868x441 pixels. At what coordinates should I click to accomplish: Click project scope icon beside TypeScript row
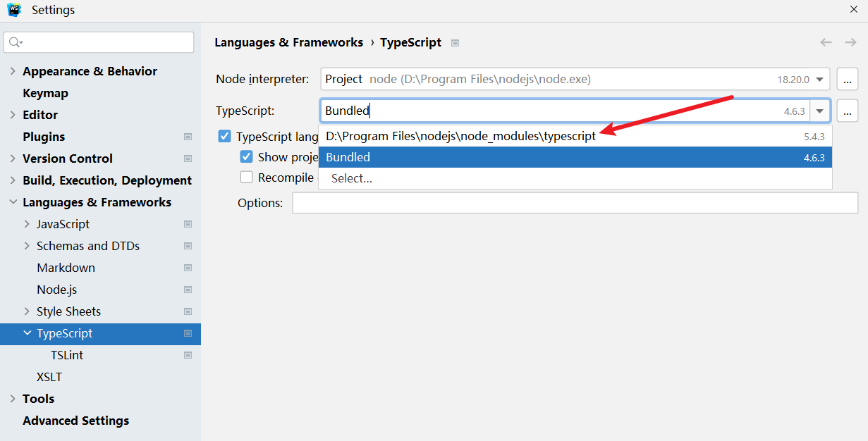[x=188, y=333]
